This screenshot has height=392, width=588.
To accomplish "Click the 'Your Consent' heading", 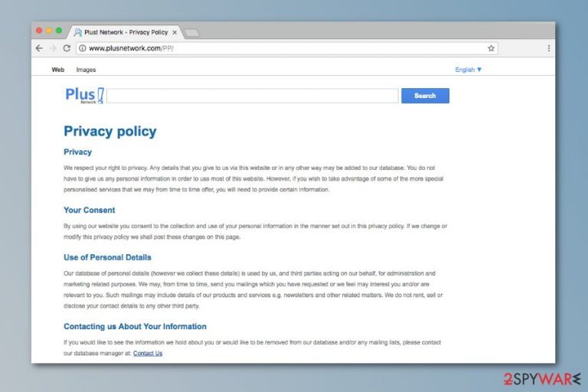I will [90, 210].
